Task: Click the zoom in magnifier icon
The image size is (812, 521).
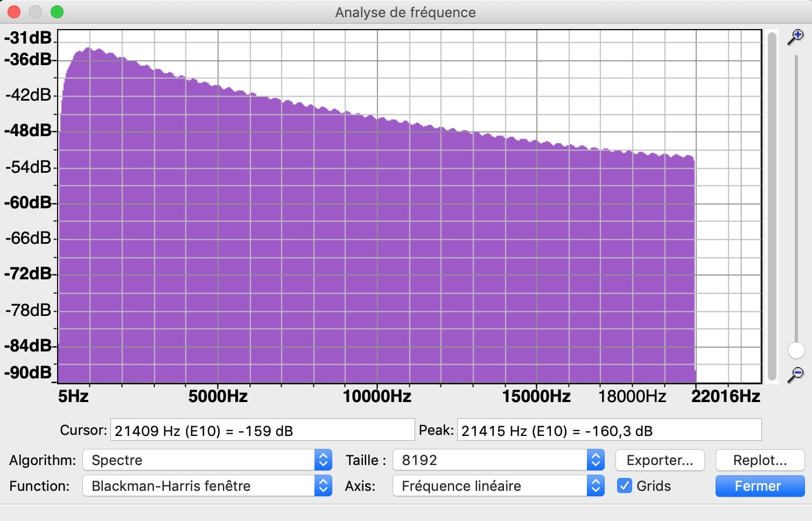Action: 795,38
